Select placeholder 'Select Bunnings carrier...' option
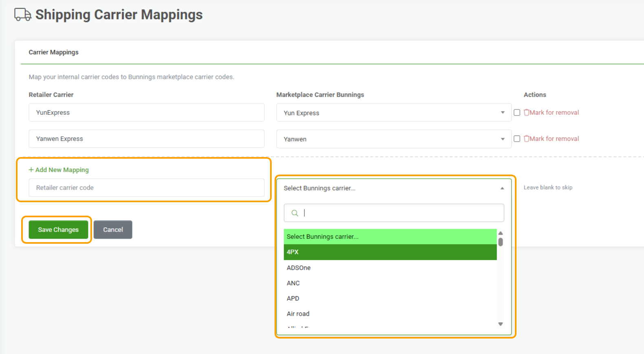Image resolution: width=644 pixels, height=354 pixels. [x=390, y=236]
